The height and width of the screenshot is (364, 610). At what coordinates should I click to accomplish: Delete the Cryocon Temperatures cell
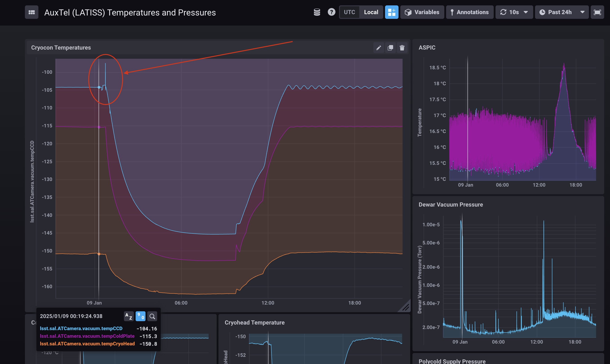click(402, 48)
